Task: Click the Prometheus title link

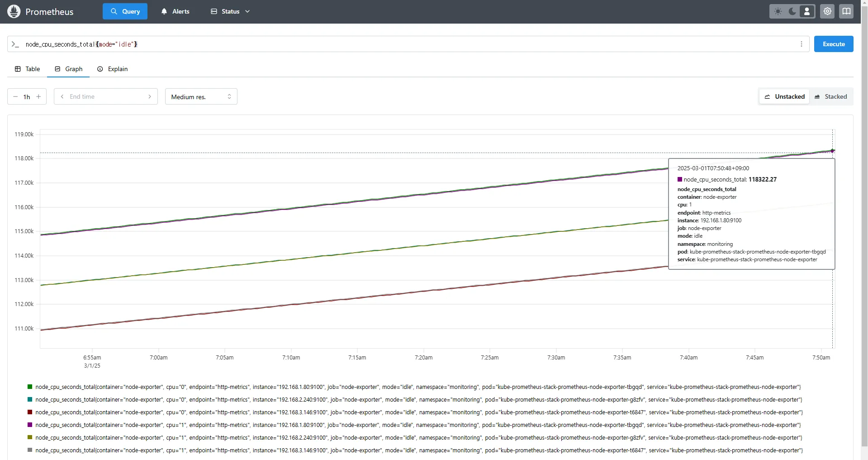Action: (x=49, y=12)
